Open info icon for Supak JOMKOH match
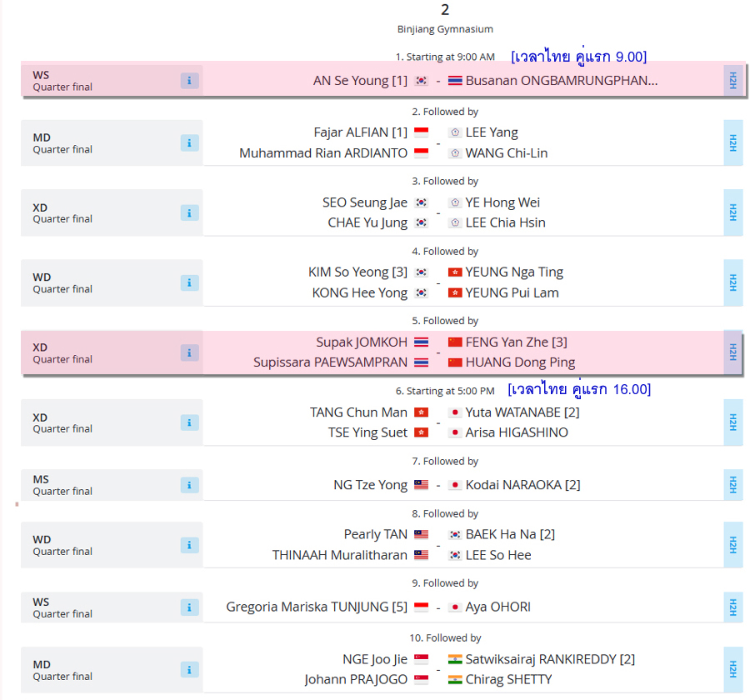This screenshot has height=700, width=750. pyautogui.click(x=189, y=352)
